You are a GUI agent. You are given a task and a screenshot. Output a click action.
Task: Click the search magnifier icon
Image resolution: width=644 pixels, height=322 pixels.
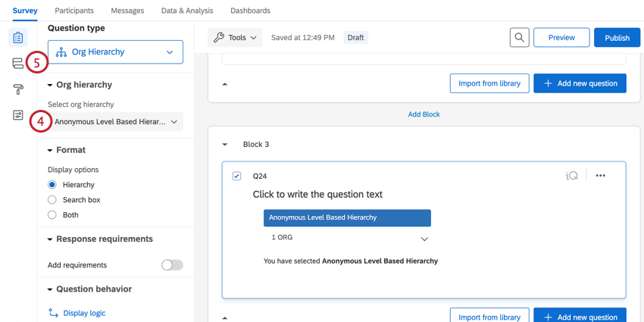519,37
